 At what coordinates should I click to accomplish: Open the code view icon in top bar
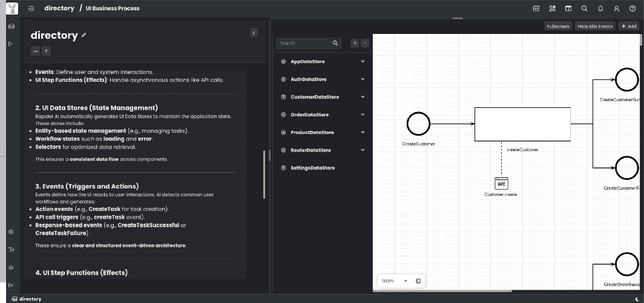click(x=536, y=8)
